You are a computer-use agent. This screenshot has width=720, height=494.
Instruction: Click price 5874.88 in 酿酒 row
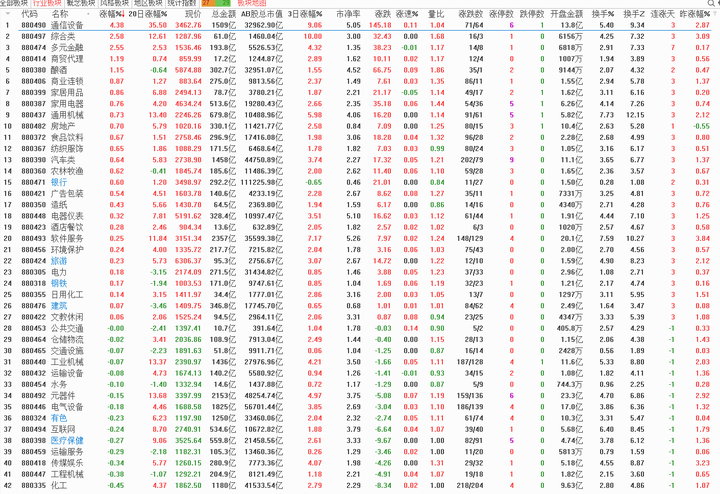pyautogui.click(x=188, y=70)
